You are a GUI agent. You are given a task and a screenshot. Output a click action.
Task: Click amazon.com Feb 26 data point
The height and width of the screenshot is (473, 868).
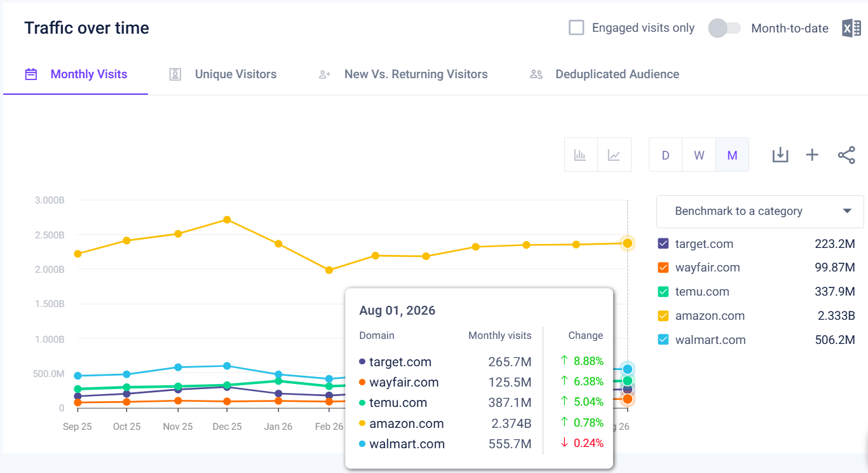329,270
